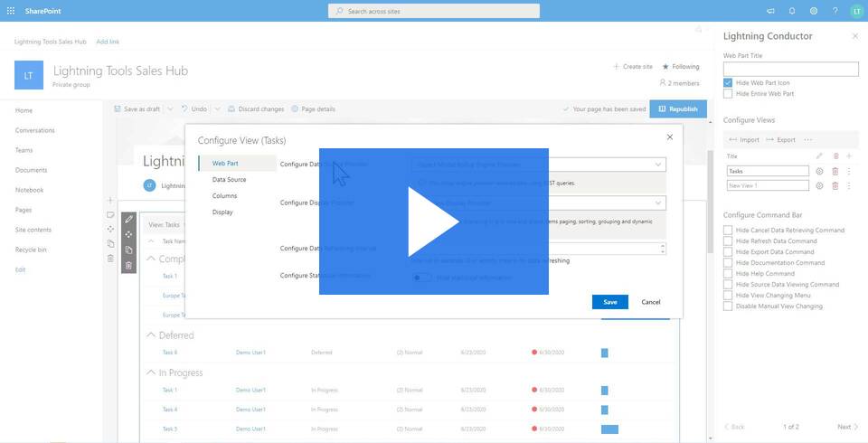This screenshot has height=443, width=868.
Task: Open settings gear for Tasks view
Action: (x=820, y=171)
